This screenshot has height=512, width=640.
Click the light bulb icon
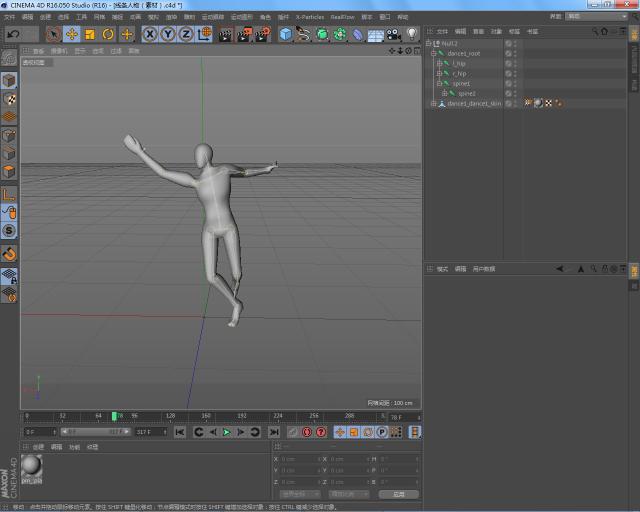410,34
